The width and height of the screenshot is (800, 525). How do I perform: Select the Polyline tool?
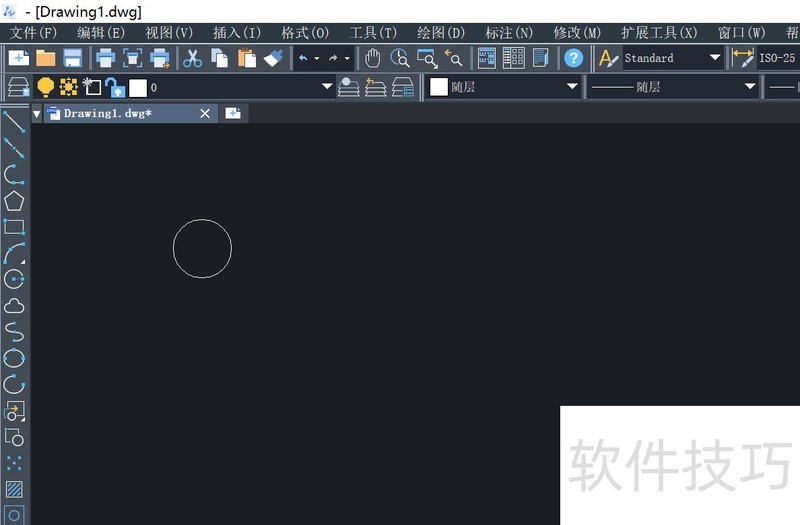click(14, 174)
